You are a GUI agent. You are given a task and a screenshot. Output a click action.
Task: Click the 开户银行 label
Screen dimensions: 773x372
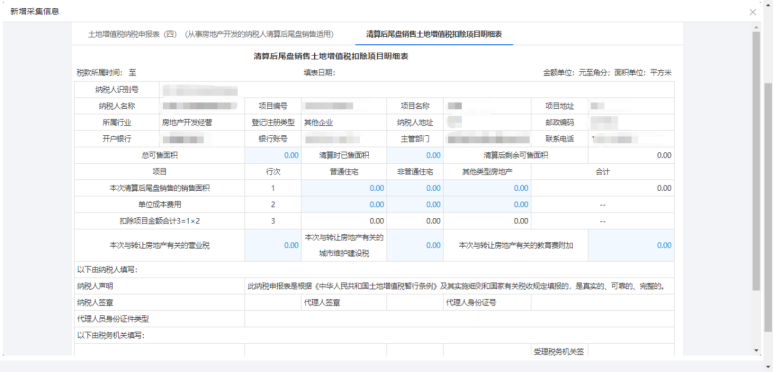(117, 139)
